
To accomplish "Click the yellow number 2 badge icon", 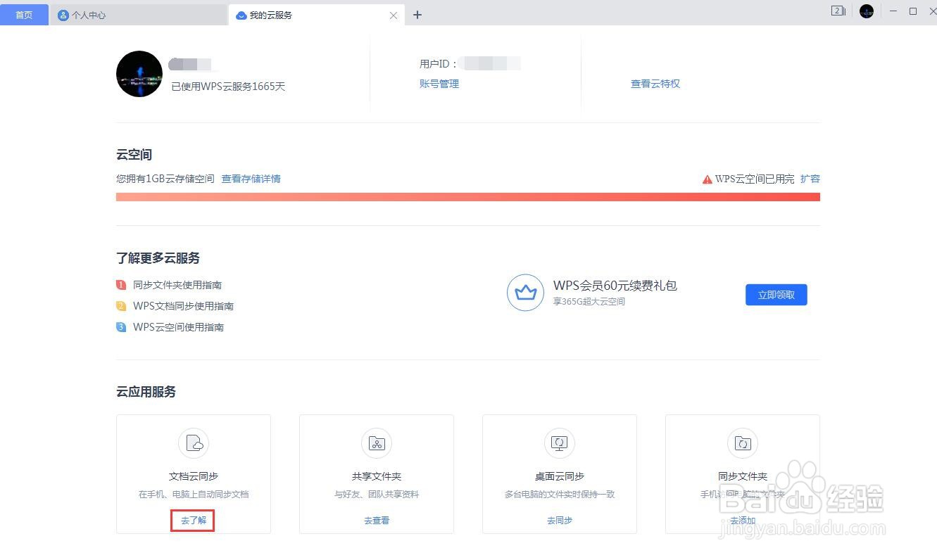I will coord(121,306).
